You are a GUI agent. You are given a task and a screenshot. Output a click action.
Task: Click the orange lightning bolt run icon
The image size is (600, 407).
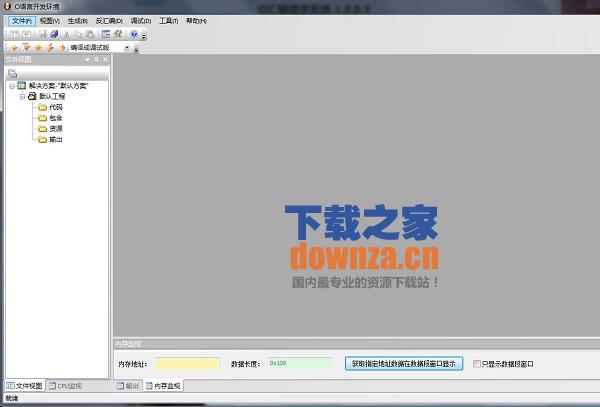[x=50, y=48]
